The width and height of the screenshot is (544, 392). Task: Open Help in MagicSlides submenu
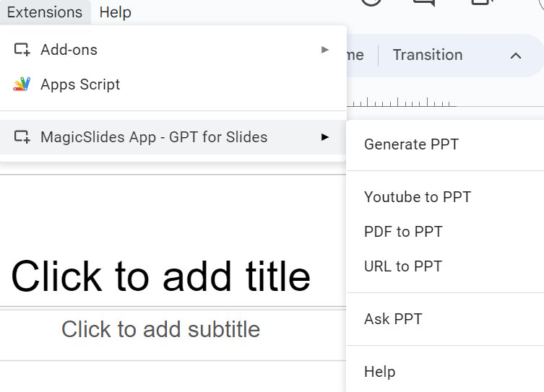click(x=379, y=372)
